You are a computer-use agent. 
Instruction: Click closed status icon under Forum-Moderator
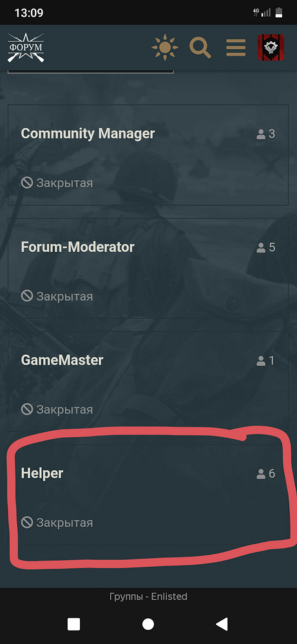(27, 296)
